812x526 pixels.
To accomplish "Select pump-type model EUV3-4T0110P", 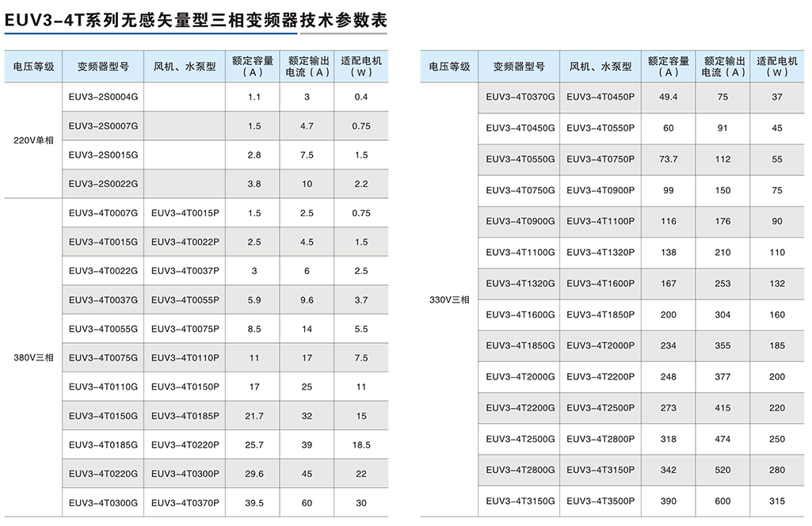I will [184, 357].
